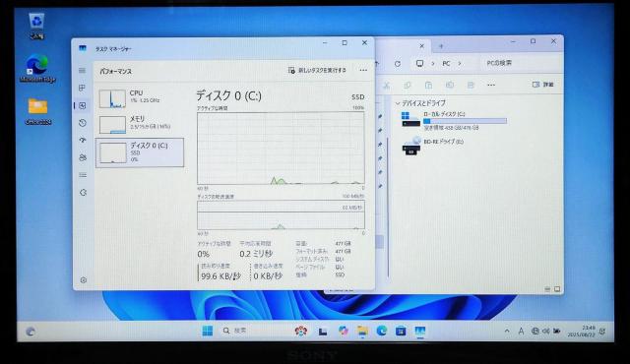Click Cut scissors icon in Explorer toolbar
630x364 pixels.
[x=386, y=85]
